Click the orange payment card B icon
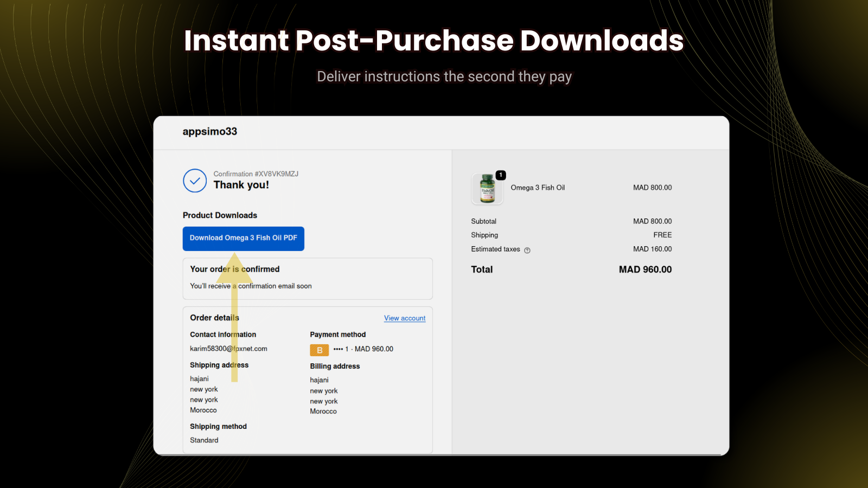This screenshot has height=488, width=868. point(319,350)
